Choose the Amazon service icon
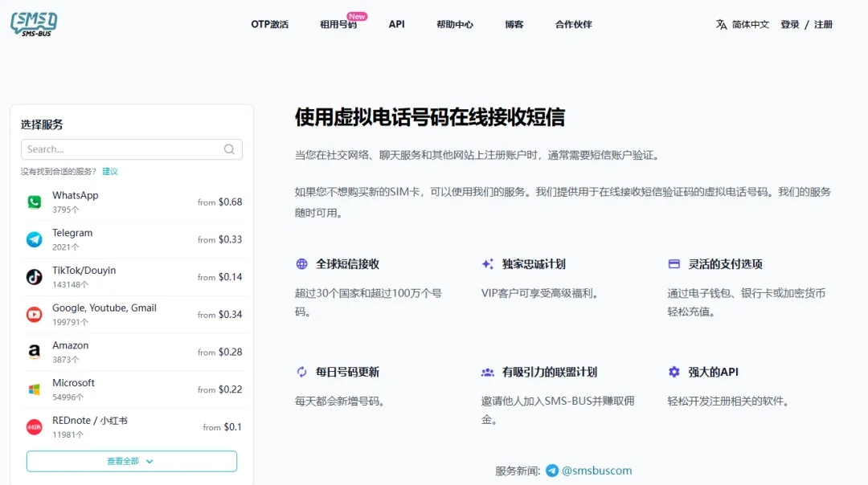 point(34,352)
